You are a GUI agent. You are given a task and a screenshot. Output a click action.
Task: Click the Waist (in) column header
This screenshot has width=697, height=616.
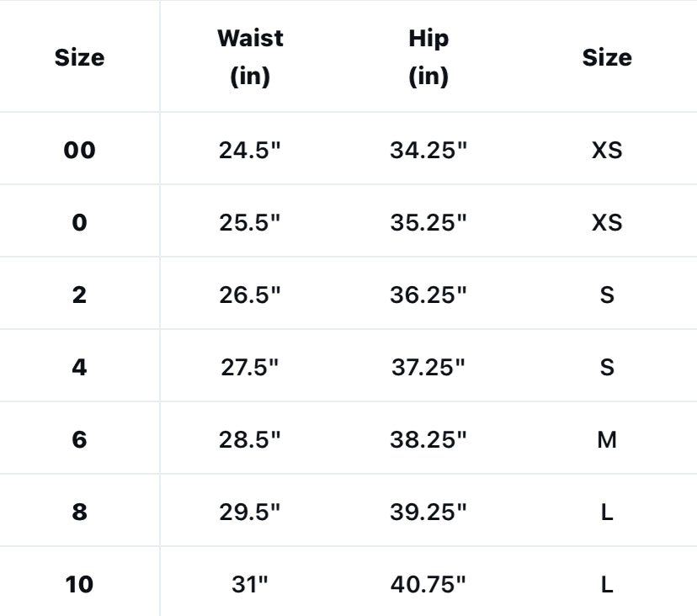[x=250, y=57]
